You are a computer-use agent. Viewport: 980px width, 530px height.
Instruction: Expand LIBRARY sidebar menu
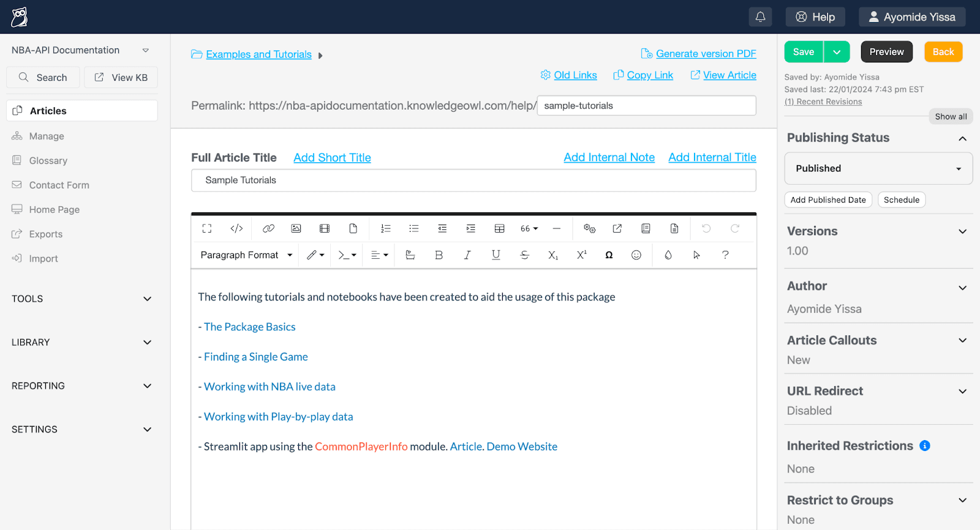coord(81,342)
